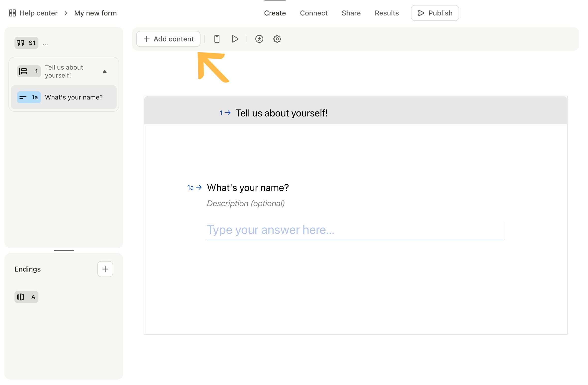
Task: Click the question group 1 icon
Action: tap(23, 71)
